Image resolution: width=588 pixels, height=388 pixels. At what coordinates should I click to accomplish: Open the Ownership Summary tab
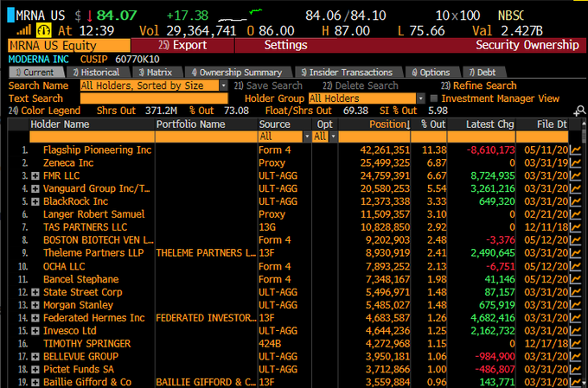(x=238, y=73)
